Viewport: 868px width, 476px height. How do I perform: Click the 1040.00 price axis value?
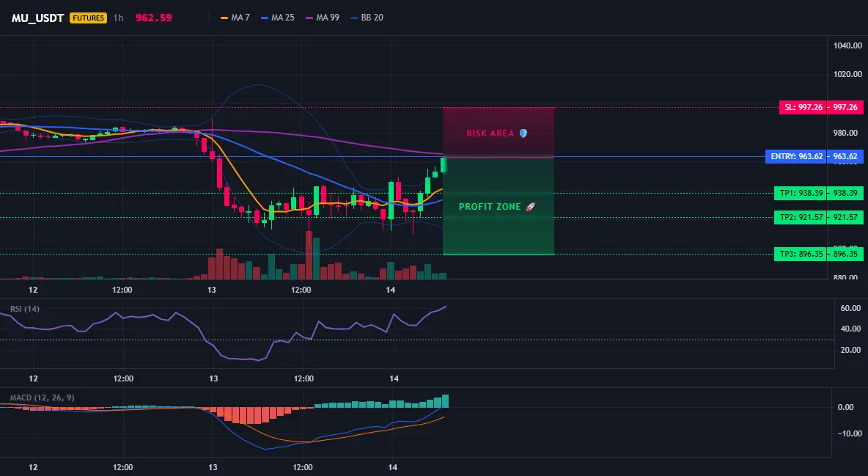coord(847,45)
